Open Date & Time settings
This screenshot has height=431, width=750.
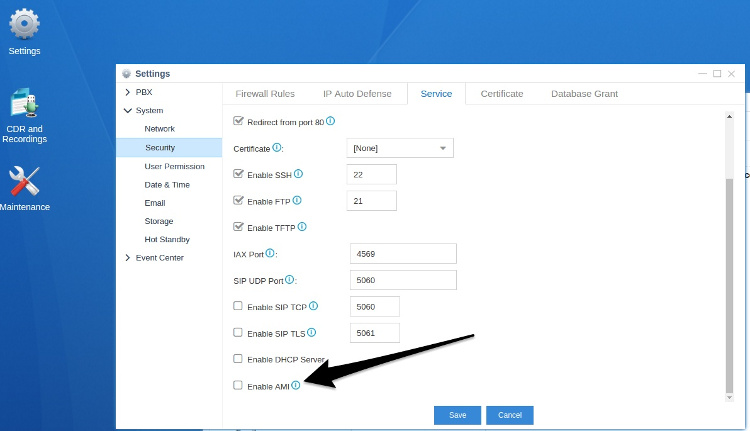point(169,185)
